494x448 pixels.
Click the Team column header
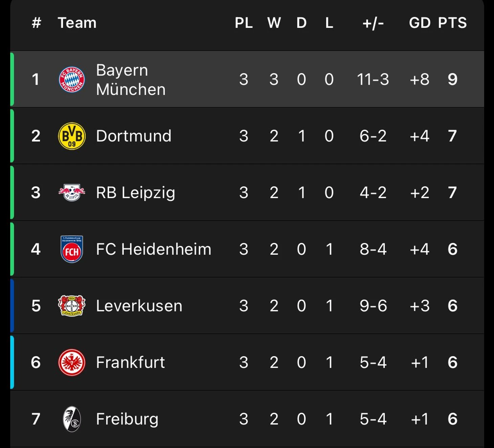(77, 23)
